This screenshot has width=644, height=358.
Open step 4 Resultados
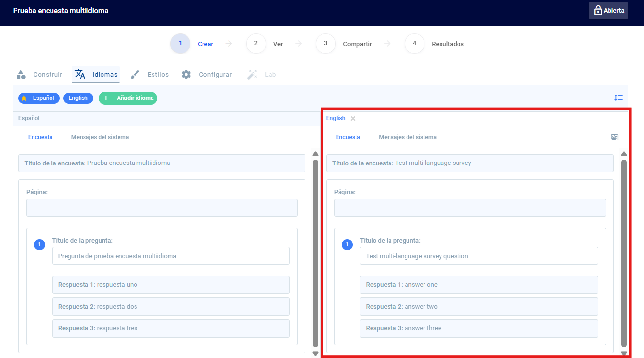coord(434,44)
